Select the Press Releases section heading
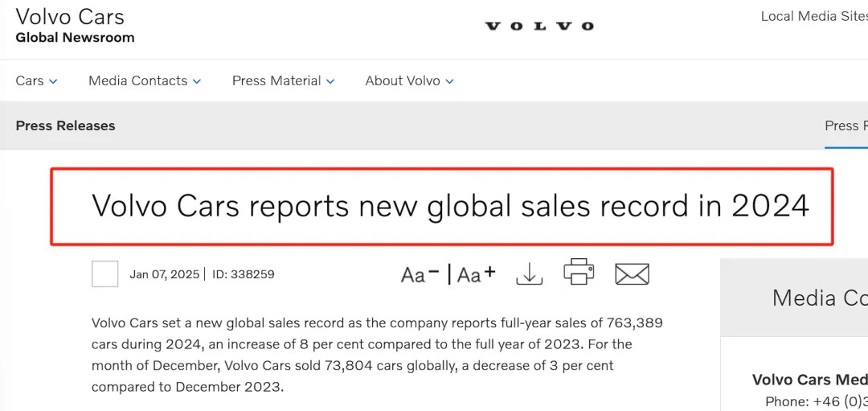Screen dimensions: 868x411 click(65, 125)
